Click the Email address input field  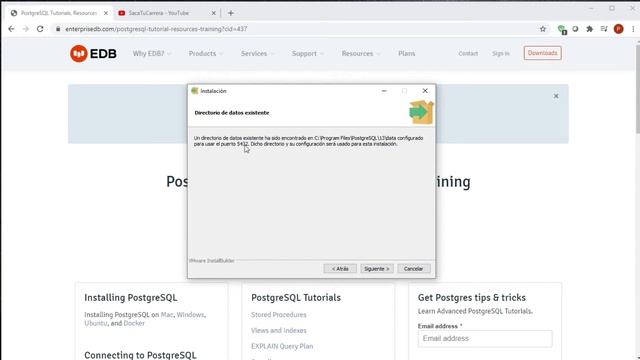[485, 338]
